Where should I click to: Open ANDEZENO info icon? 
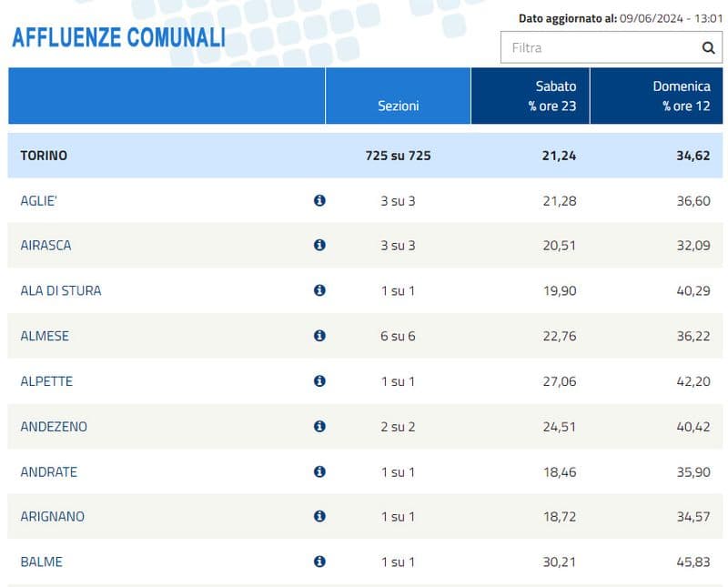point(319,426)
